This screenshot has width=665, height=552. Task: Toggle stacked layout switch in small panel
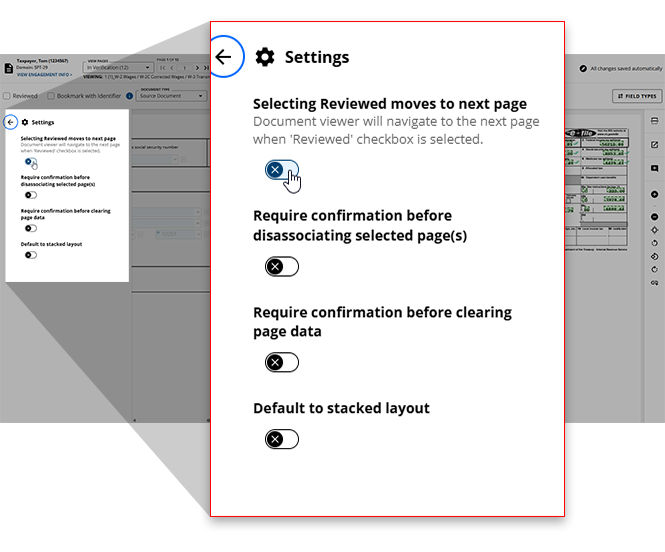pos(31,255)
